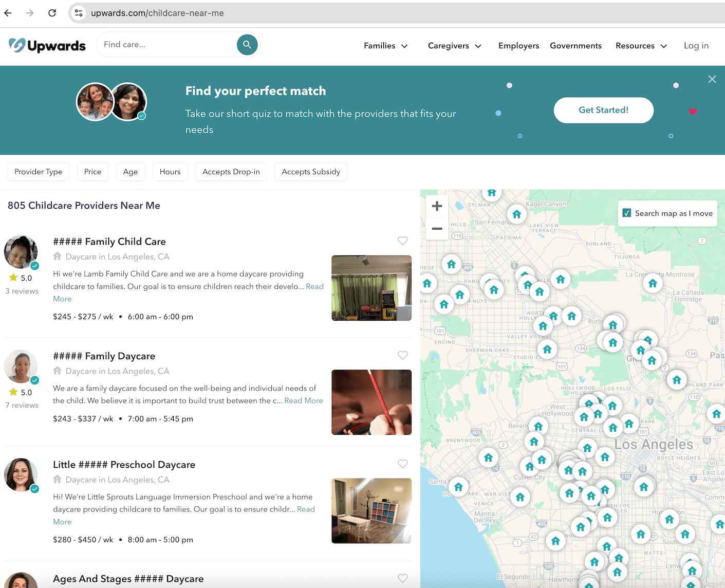
Task: Click the browser address bar URL
Action: pos(157,13)
